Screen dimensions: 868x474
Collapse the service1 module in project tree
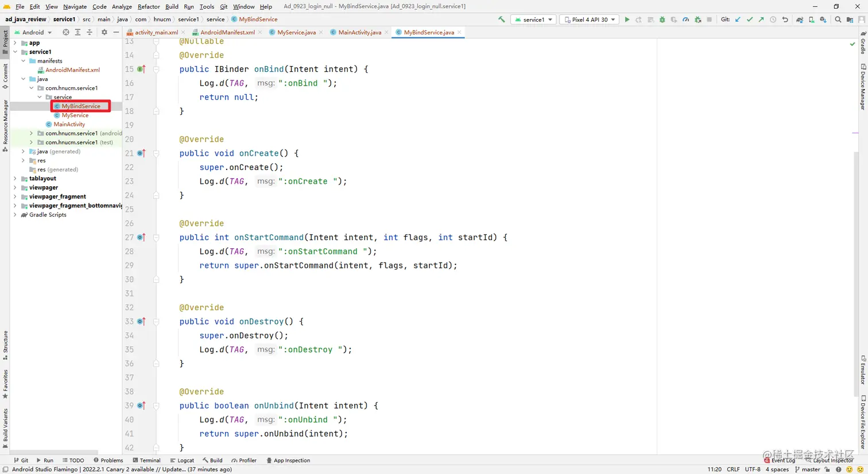[x=15, y=52]
